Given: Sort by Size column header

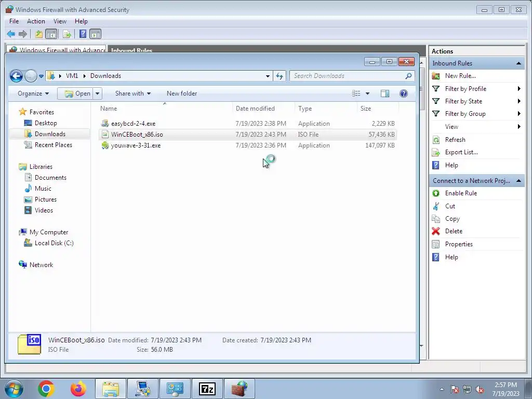Looking at the screenshot, I should click(378, 109).
